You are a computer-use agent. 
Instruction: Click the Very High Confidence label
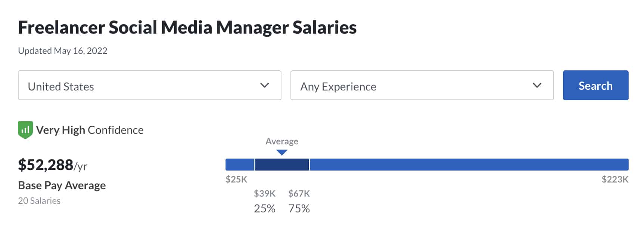coord(90,130)
